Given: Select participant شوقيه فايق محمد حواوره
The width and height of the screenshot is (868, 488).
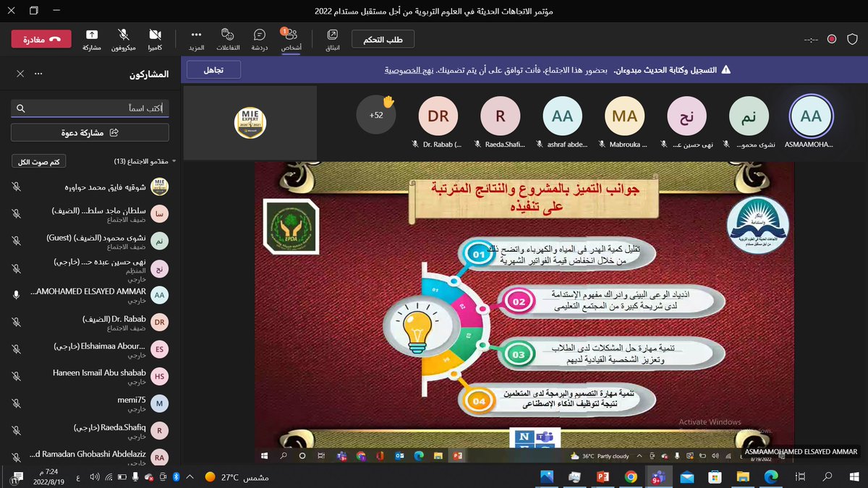Looking at the screenshot, I should pyautogui.click(x=90, y=187).
